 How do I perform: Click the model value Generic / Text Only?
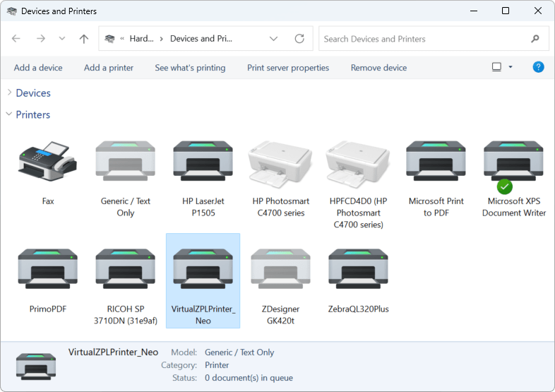[239, 352]
